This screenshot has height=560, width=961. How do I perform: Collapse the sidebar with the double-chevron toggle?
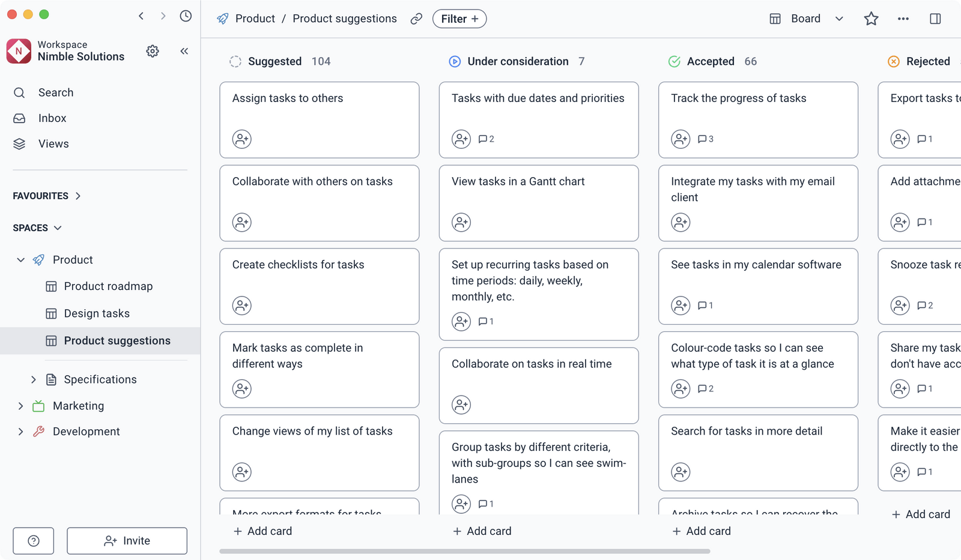(x=184, y=51)
